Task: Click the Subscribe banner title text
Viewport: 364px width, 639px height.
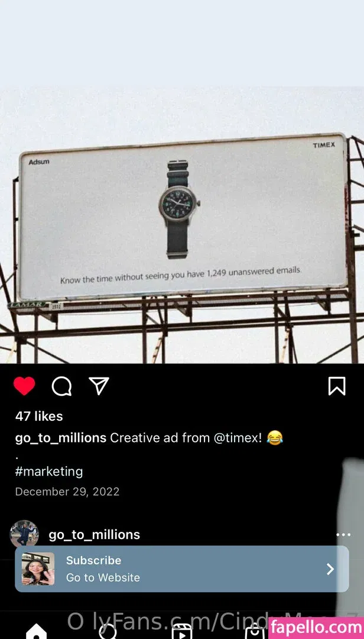Action: pyautogui.click(x=93, y=560)
